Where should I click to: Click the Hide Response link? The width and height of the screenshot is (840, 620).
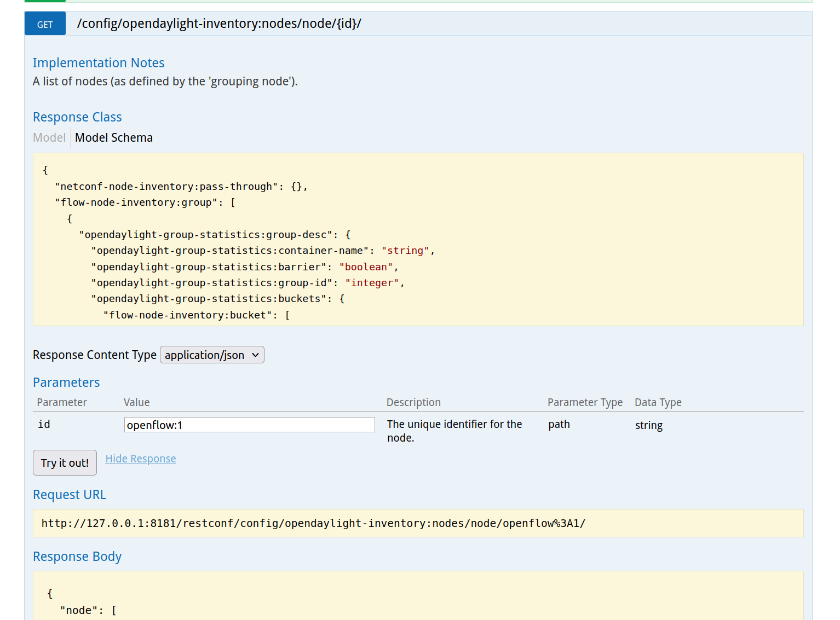coord(141,459)
